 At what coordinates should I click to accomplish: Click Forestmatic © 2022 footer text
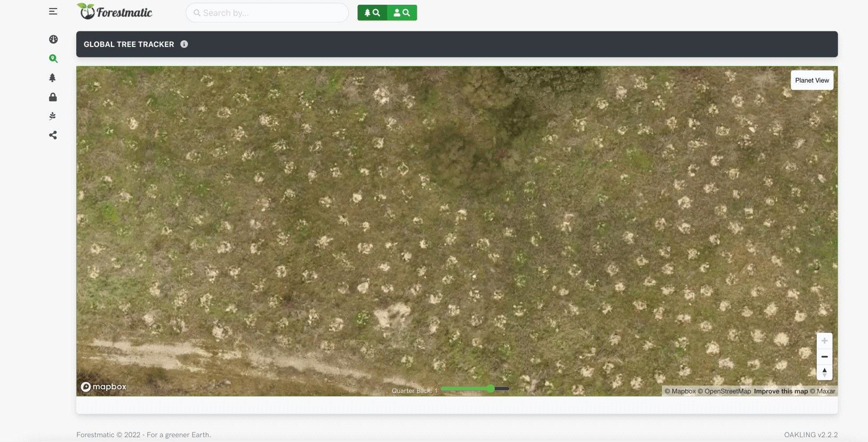pos(143,435)
